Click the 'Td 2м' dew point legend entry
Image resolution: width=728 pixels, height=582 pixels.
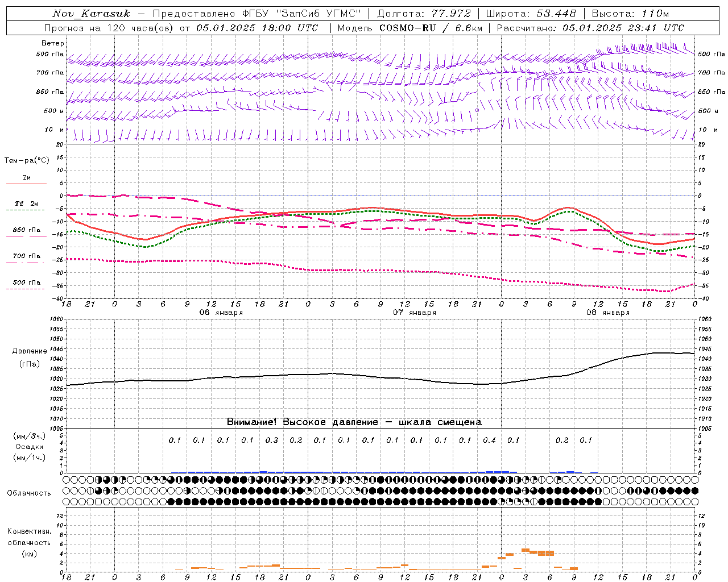point(26,203)
